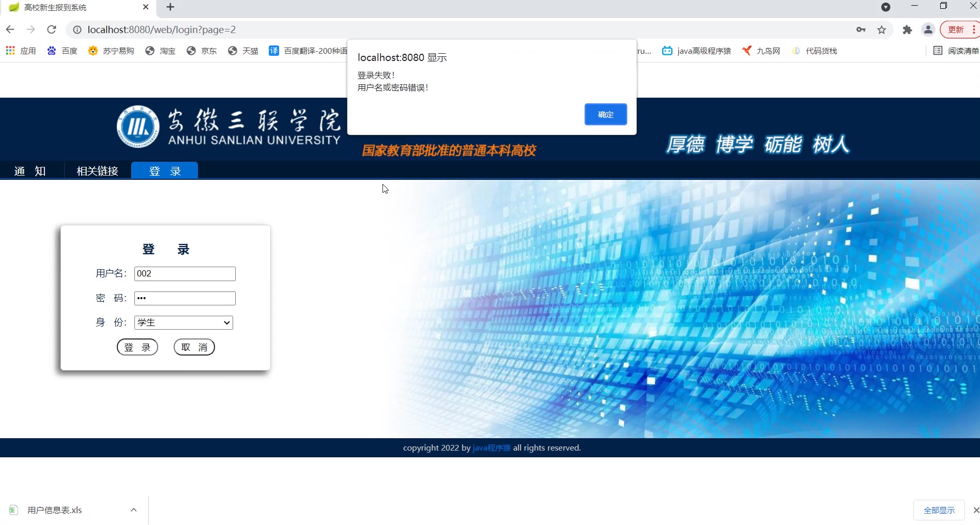The image size is (980, 525).
Task: Open downloaded file 用户信息表.xls
Action: point(54,510)
